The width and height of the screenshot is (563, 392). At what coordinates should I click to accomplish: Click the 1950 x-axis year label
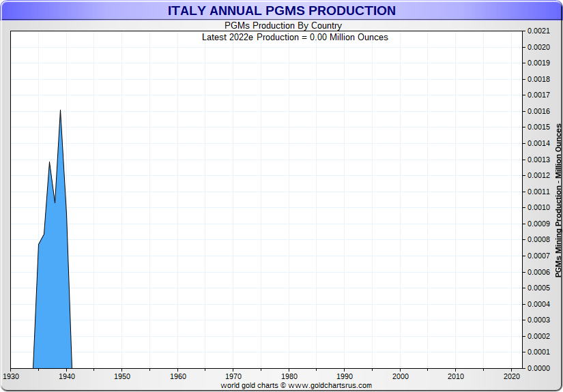(x=121, y=376)
